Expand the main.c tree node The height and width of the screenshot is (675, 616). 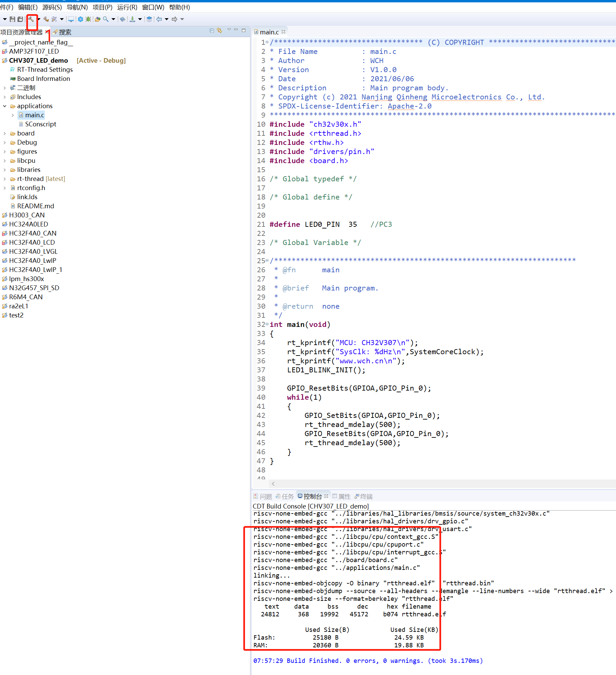tap(13, 115)
